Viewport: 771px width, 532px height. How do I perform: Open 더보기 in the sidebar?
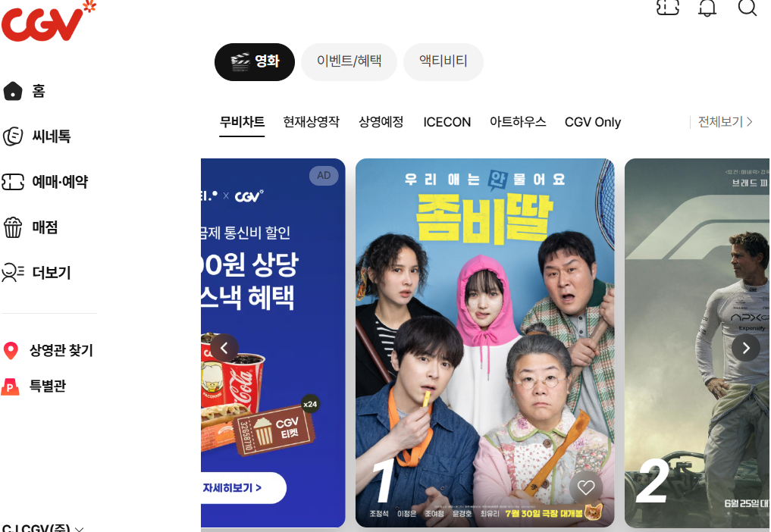pos(37,272)
